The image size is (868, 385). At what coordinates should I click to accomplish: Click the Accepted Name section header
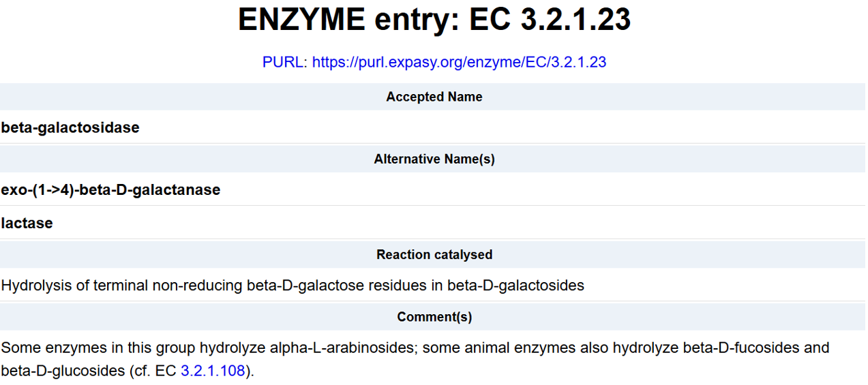pos(434,97)
